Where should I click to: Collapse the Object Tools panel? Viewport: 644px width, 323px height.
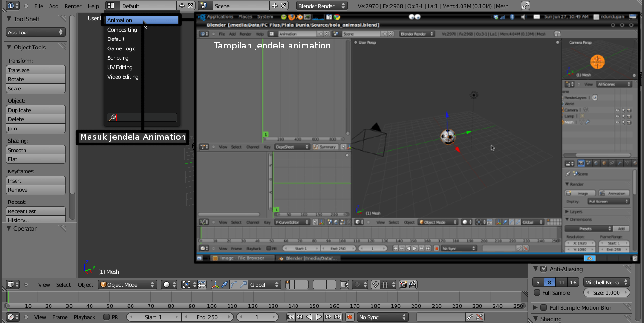click(x=9, y=47)
